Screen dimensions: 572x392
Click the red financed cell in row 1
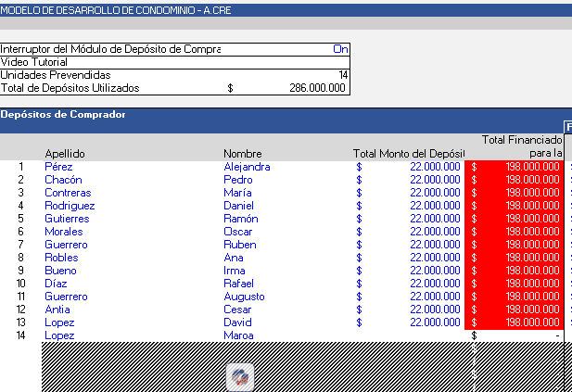coord(515,167)
